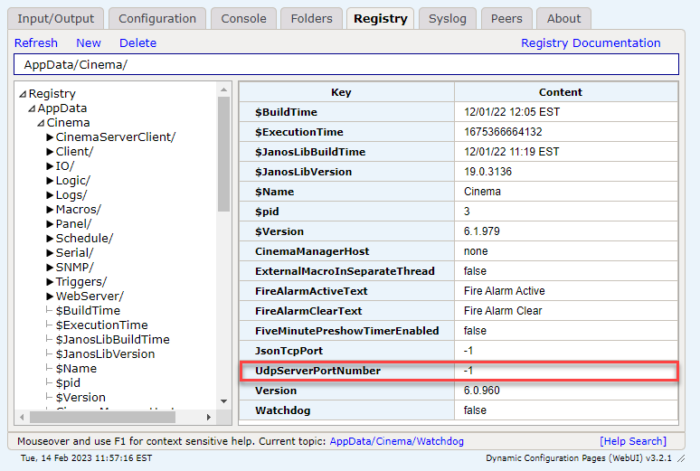
Task: Click the Delete link
Action: point(138,43)
